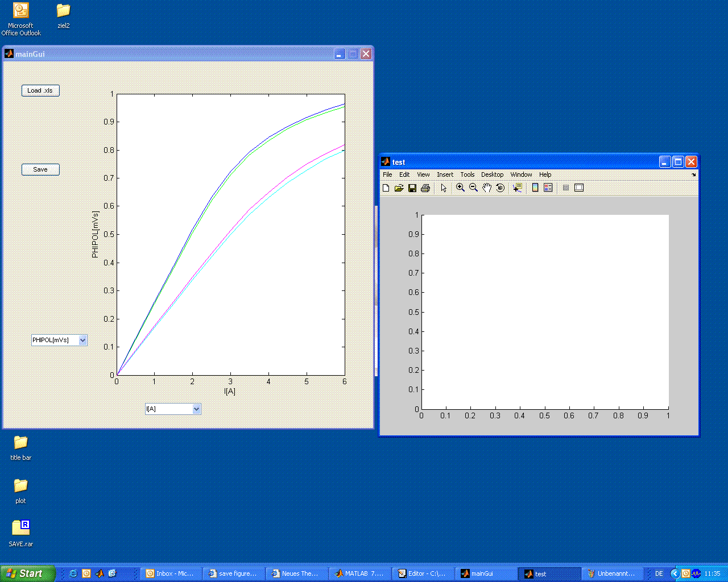Click the Save Figure disk icon
This screenshot has width=728, height=582.
(x=412, y=188)
